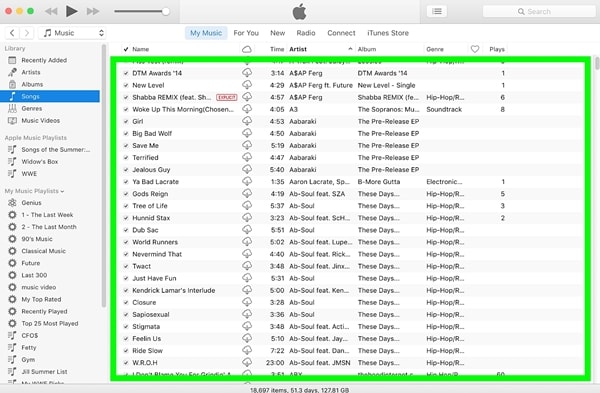The width and height of the screenshot is (600, 393).
Task: Download Woke Up This Morning from iCloud
Action: coord(247,109)
